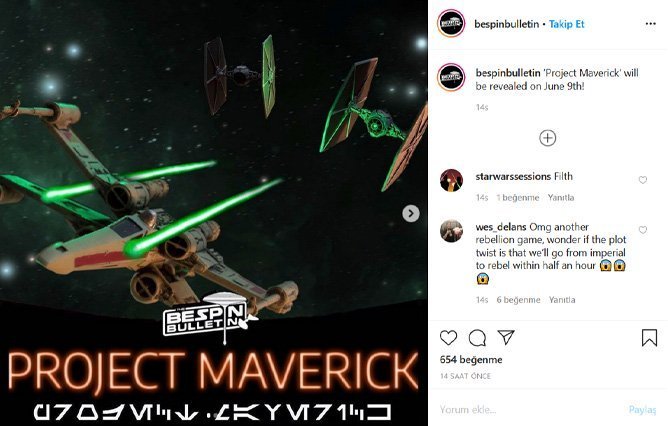Reply to wes_delans comment via Yanıtla

point(562,300)
